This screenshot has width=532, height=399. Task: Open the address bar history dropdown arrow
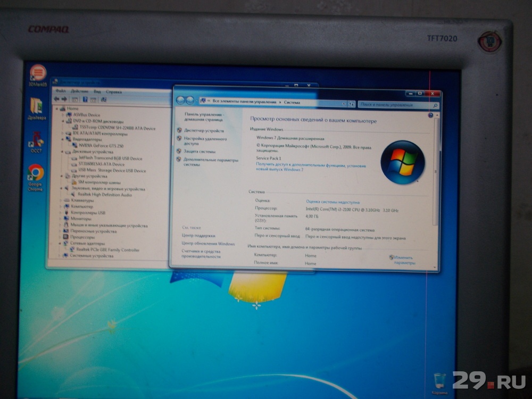click(344, 104)
